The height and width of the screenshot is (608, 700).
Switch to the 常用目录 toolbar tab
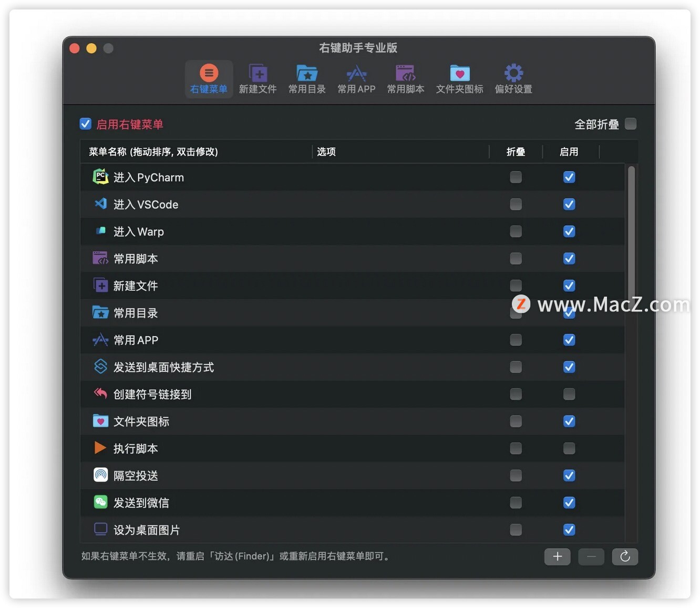307,79
